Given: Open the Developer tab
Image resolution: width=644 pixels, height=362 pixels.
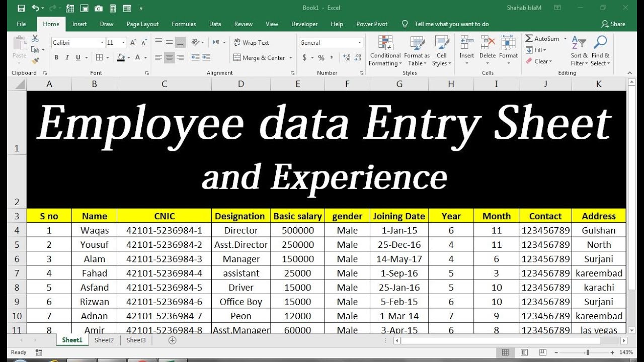Looking at the screenshot, I should (x=304, y=24).
